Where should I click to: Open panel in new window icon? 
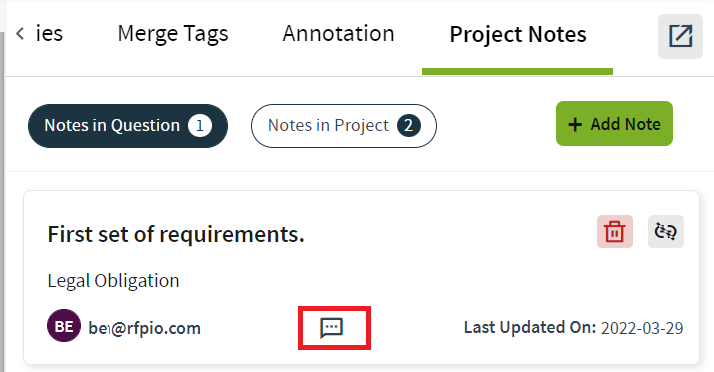pos(680,36)
